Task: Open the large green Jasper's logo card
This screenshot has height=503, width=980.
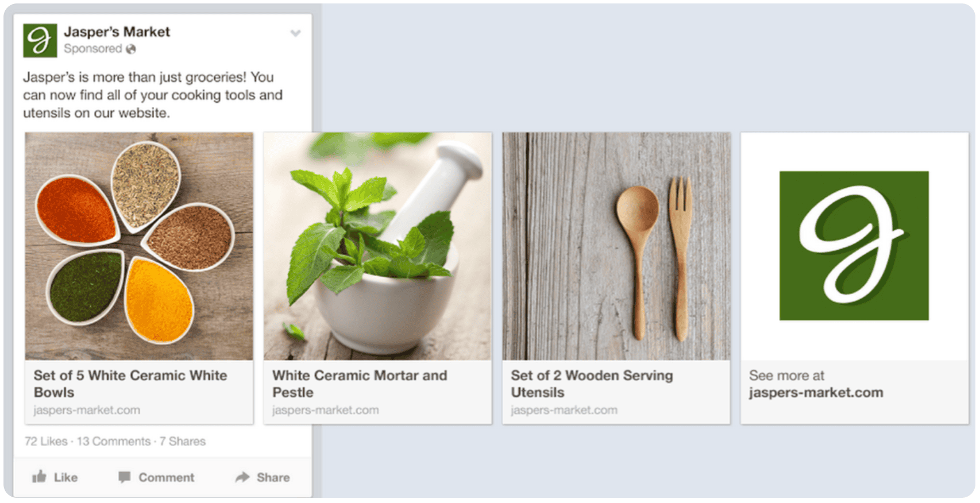Action: click(x=854, y=246)
